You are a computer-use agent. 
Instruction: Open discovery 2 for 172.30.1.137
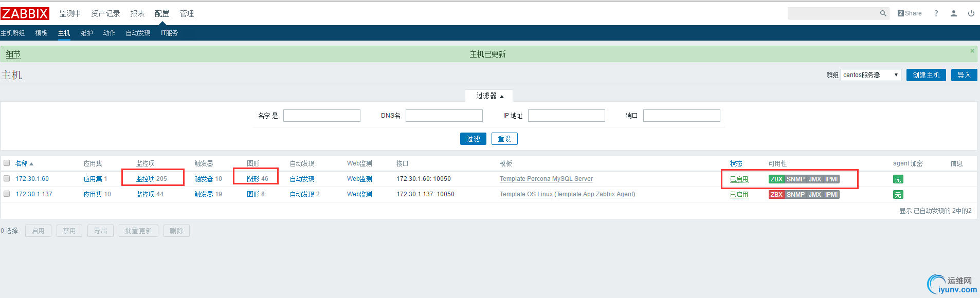[302, 194]
